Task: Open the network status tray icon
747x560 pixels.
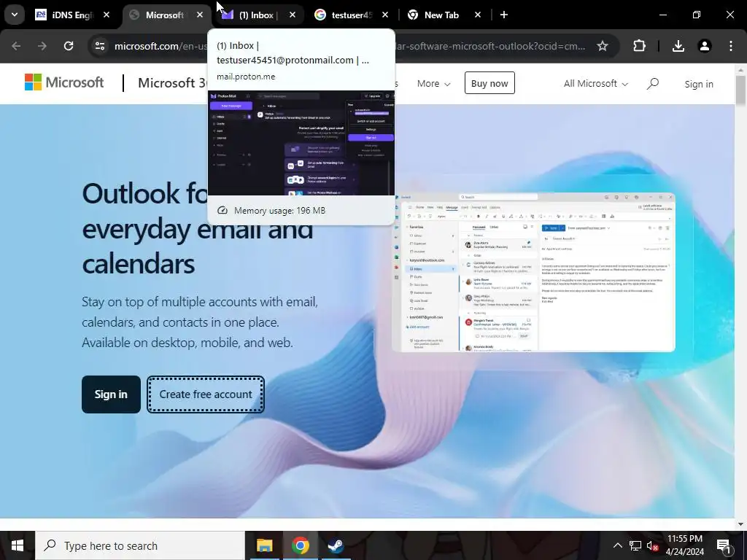Action: [635, 545]
